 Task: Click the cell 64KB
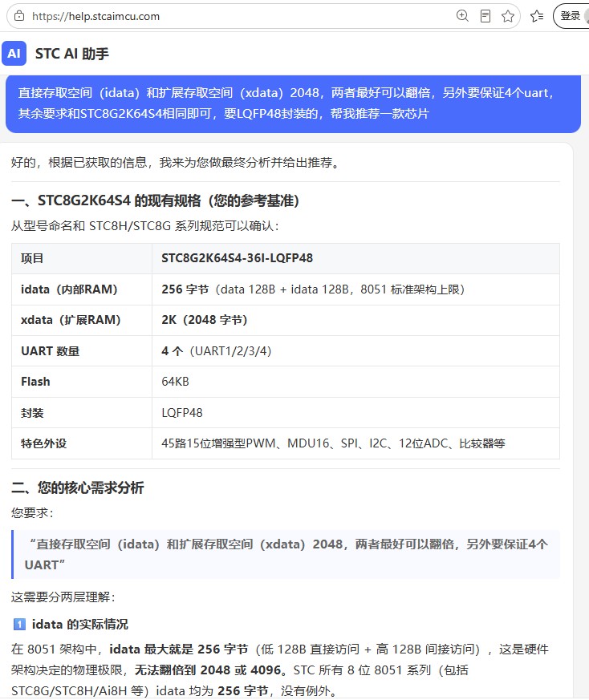355,382
